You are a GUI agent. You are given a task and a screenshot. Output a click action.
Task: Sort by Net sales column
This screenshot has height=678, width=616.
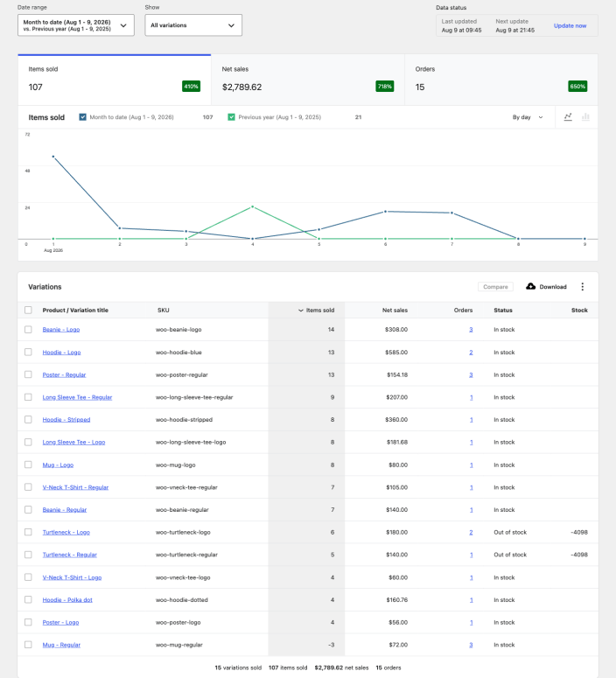tap(395, 310)
